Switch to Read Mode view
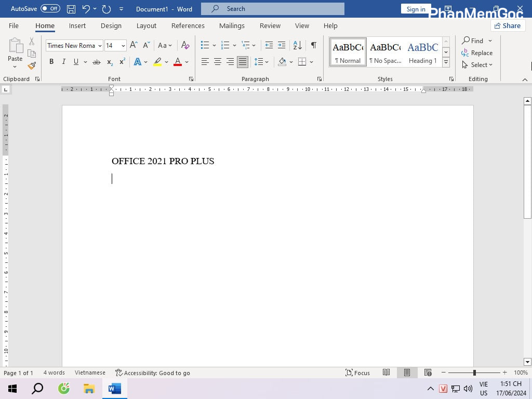 coord(386,373)
